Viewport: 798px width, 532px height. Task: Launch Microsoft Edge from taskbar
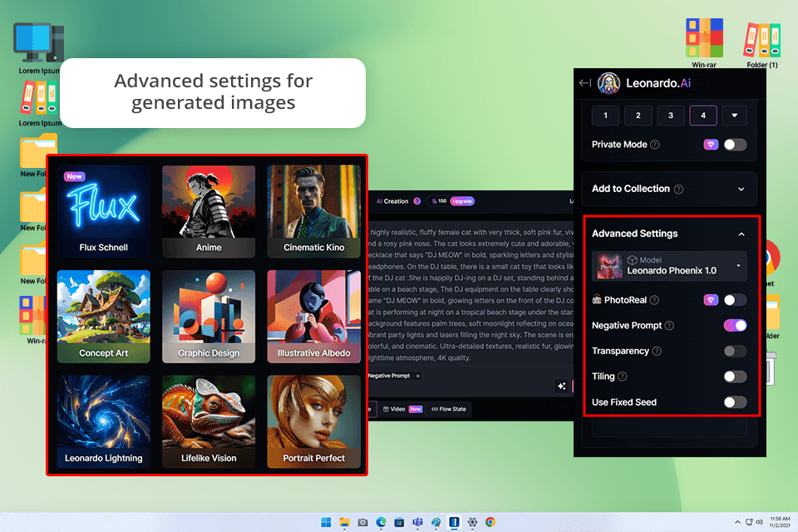click(x=382, y=522)
